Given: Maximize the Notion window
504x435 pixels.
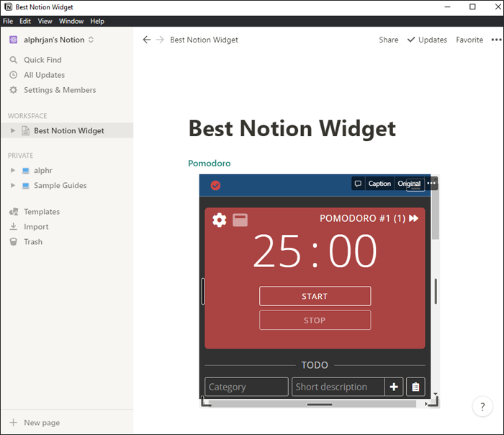Looking at the screenshot, I should tap(472, 6).
